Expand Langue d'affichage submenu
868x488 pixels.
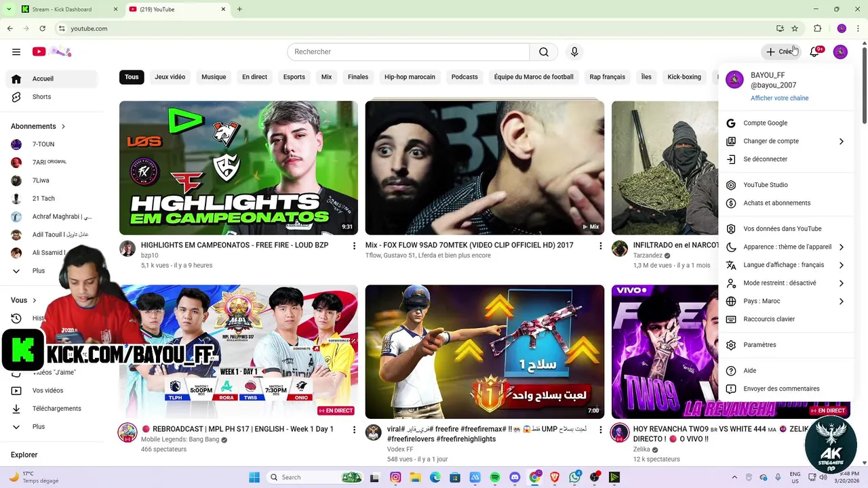coord(787,265)
